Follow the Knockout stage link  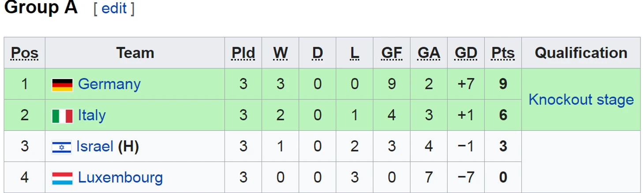click(x=581, y=99)
